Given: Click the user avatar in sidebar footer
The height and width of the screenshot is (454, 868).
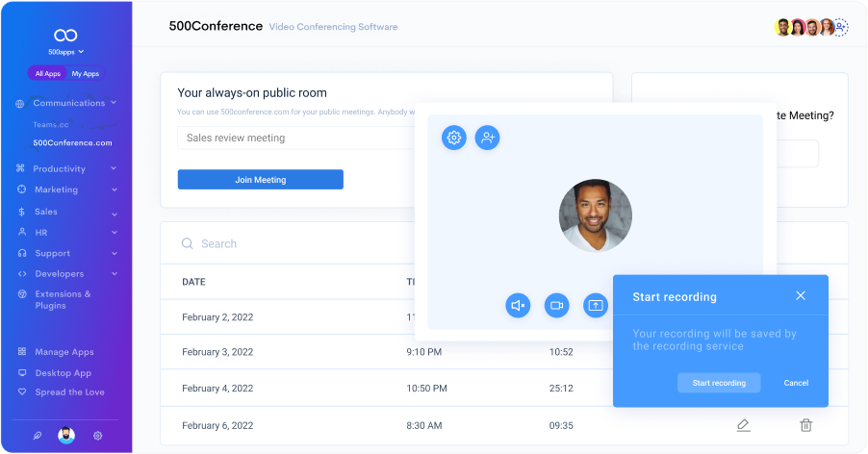Looking at the screenshot, I should point(66,436).
